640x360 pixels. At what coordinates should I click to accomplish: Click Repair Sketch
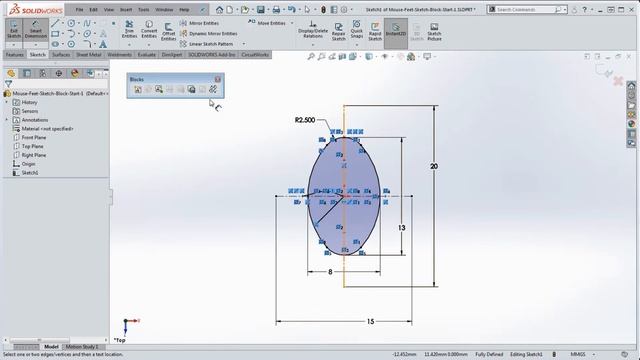coord(338,32)
